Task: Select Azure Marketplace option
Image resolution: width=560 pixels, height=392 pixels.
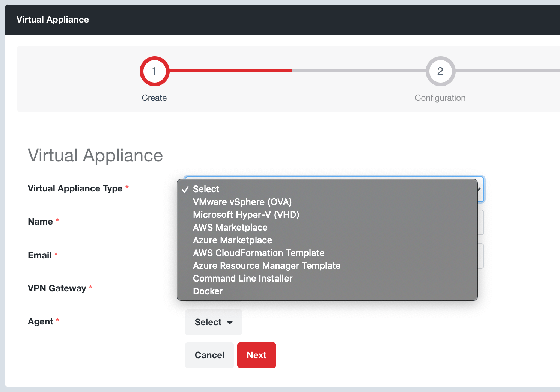Action: (327, 240)
